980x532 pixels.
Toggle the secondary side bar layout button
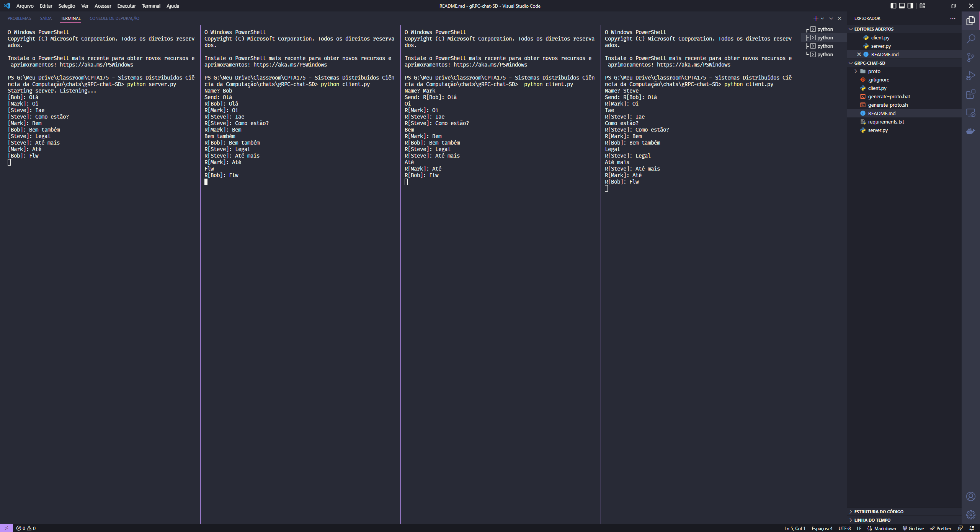pyautogui.click(x=910, y=6)
